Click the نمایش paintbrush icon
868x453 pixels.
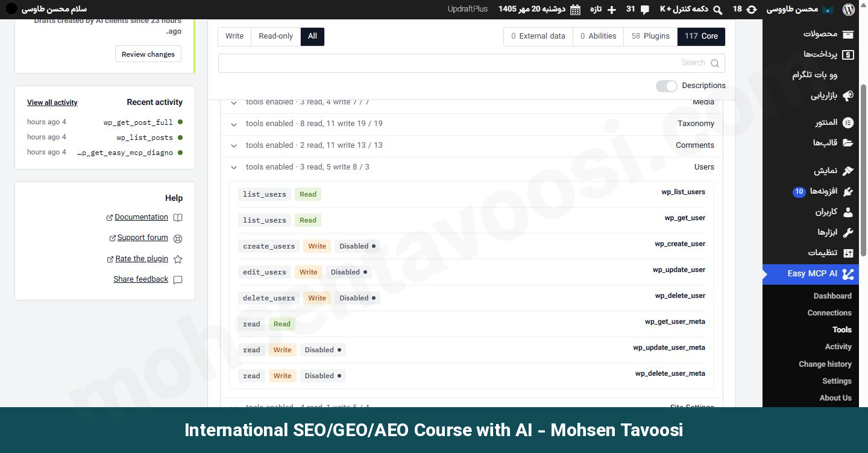pos(848,171)
